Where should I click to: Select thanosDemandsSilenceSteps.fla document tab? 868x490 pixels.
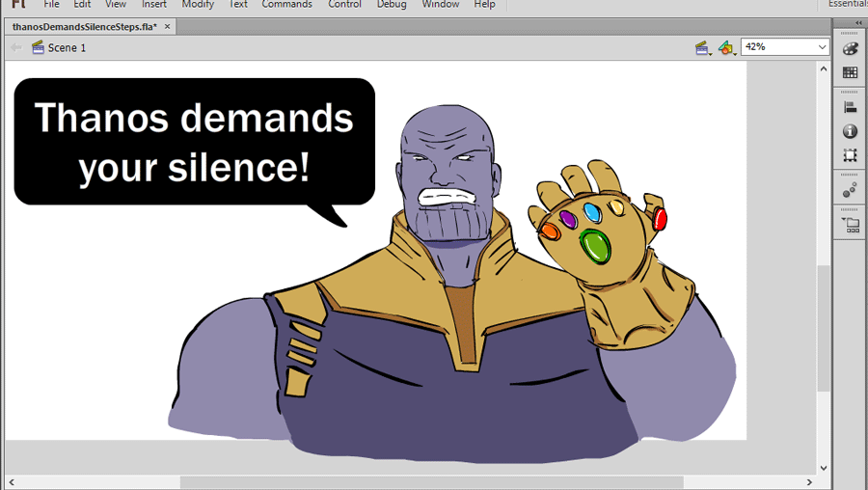(85, 27)
